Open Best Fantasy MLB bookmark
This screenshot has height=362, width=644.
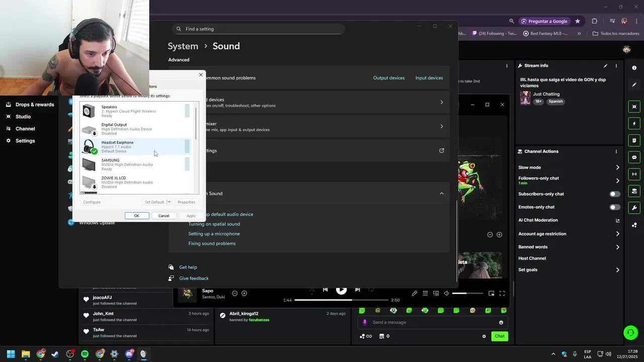[x=545, y=34]
